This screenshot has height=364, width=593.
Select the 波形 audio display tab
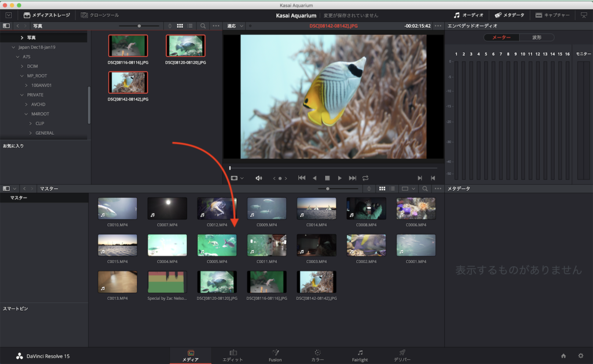536,38
